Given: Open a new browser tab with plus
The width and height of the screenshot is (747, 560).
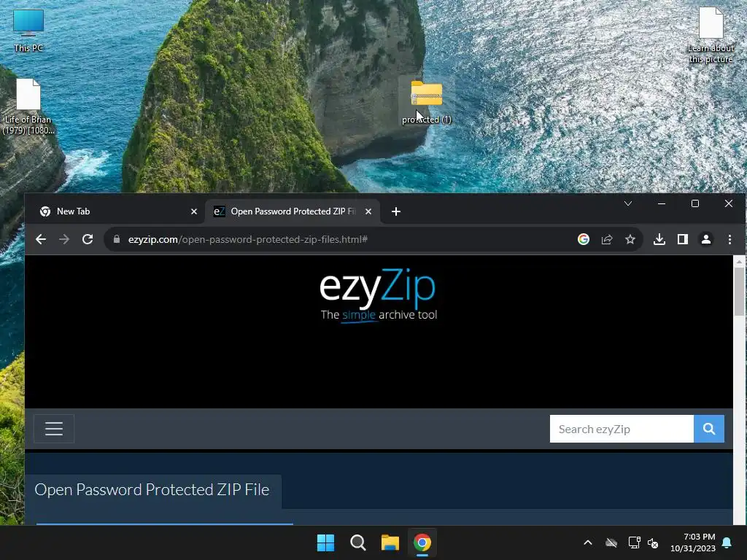Looking at the screenshot, I should pyautogui.click(x=396, y=211).
